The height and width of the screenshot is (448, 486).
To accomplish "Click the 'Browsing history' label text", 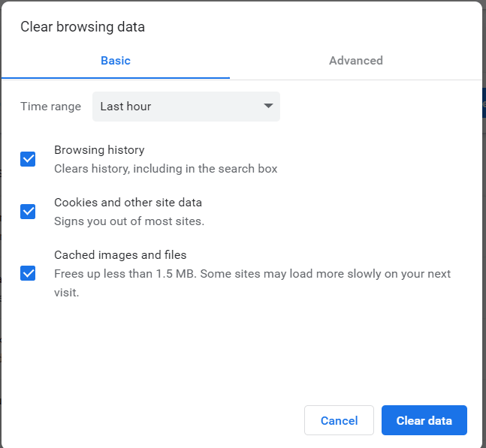I will point(99,150).
